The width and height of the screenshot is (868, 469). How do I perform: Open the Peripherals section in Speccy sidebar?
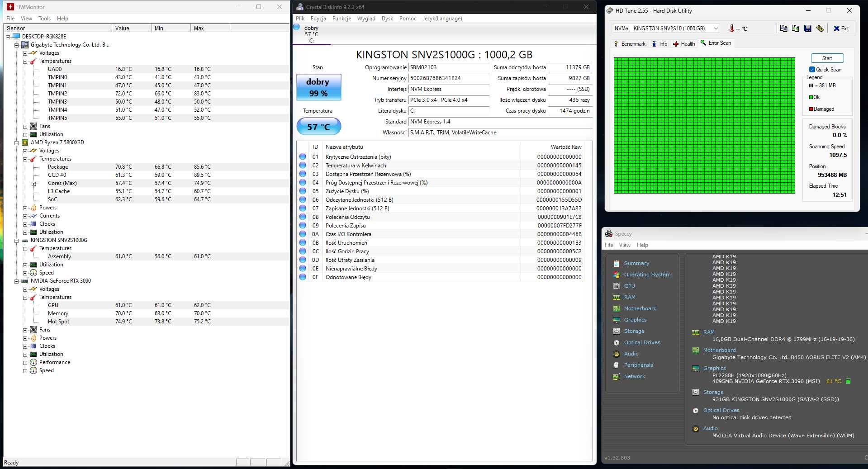[x=638, y=365]
